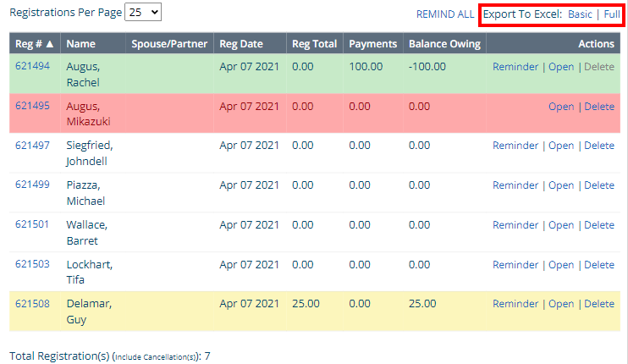Open Michael Piazza's registration in Actions

point(561,185)
